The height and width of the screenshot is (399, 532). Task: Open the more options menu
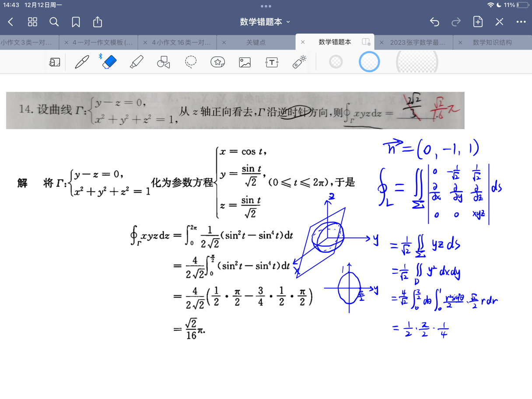(x=520, y=21)
